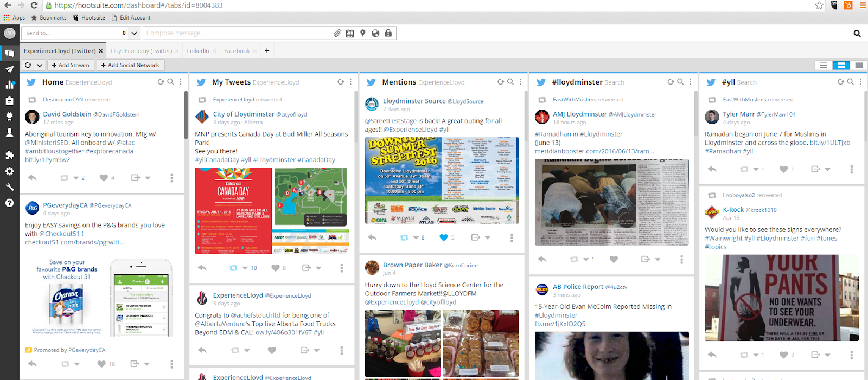Expand share options on AMJ Lloydminster tweet

pyautogui.click(x=658, y=260)
